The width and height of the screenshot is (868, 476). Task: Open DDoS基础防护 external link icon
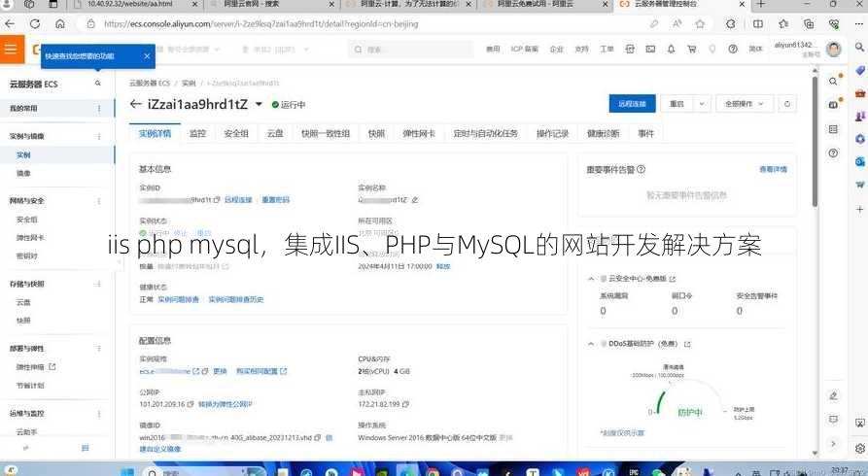(x=687, y=344)
